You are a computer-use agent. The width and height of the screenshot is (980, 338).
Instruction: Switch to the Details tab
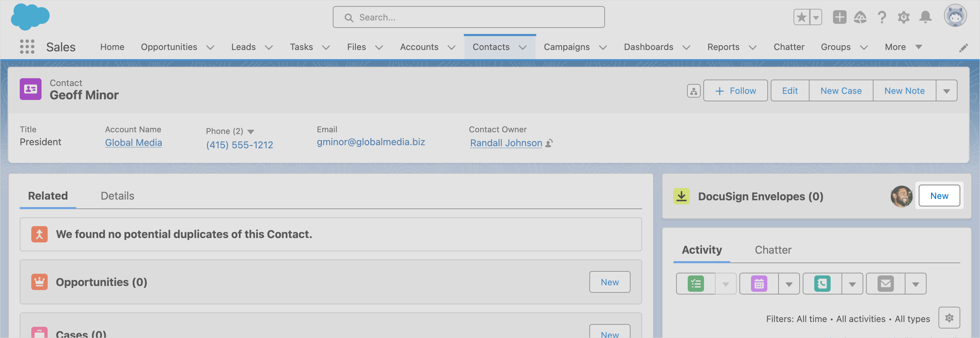[x=117, y=196]
